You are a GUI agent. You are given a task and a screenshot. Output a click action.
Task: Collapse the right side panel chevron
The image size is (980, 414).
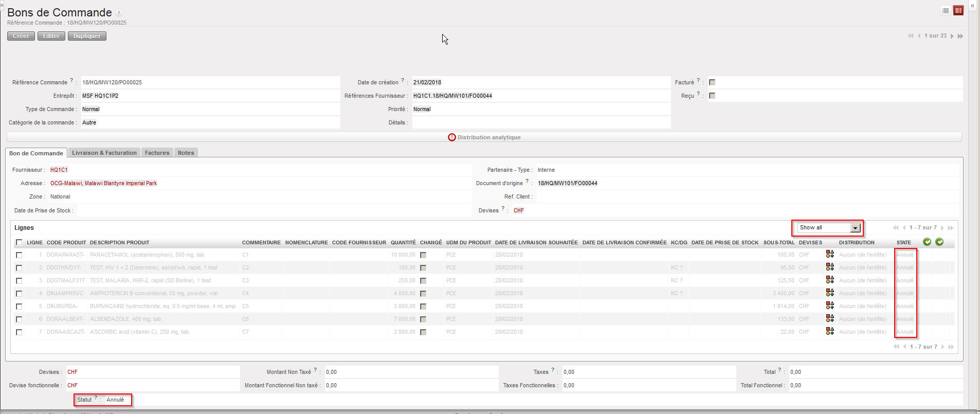coord(972,6)
